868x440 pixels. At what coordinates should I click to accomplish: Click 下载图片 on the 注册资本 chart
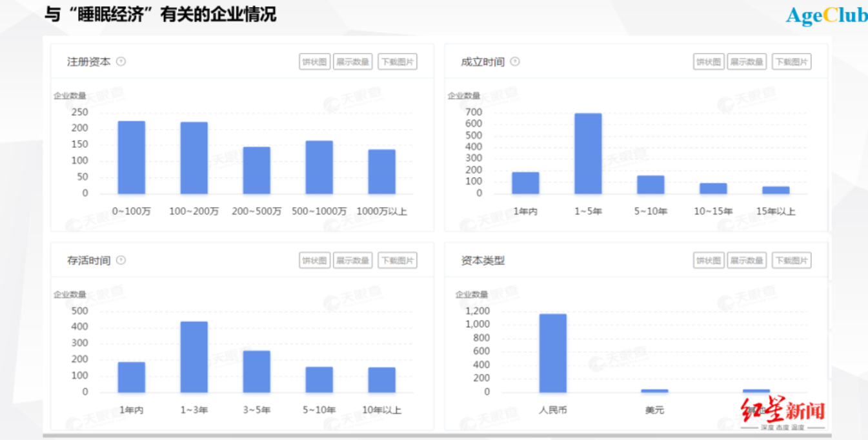pos(398,61)
